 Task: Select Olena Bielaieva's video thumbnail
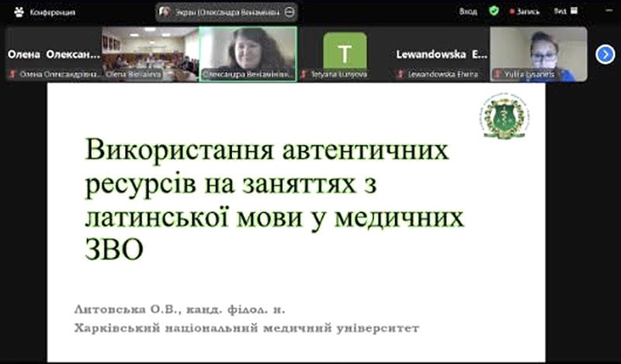pyautogui.click(x=150, y=50)
